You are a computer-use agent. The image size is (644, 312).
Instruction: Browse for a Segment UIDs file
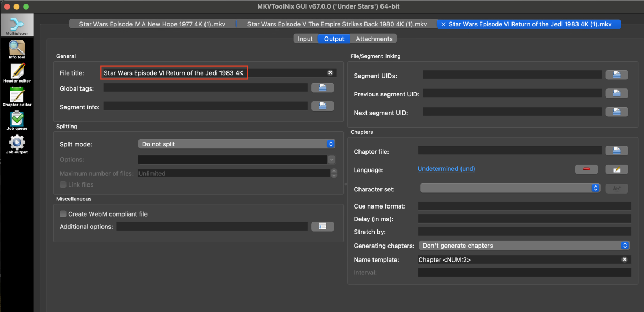tap(617, 75)
